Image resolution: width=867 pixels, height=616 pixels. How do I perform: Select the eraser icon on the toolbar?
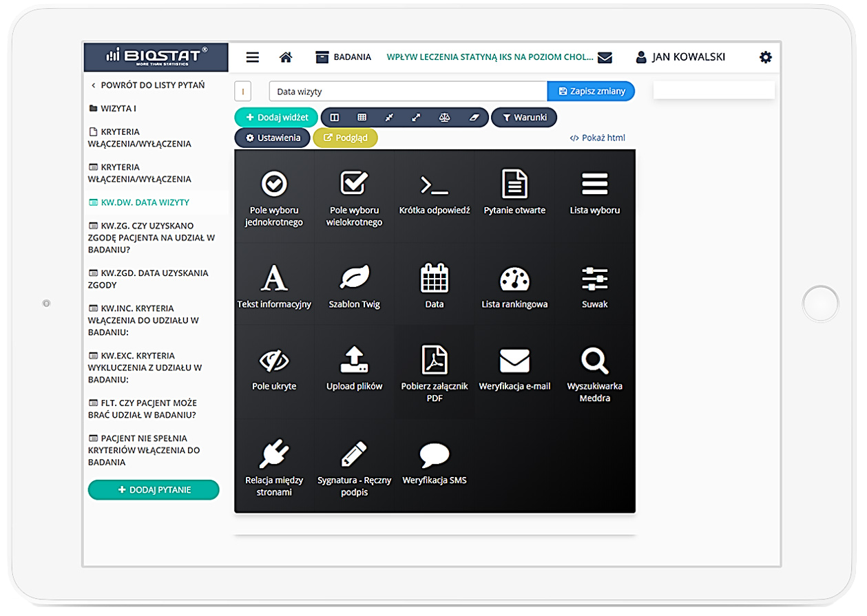[x=474, y=117]
